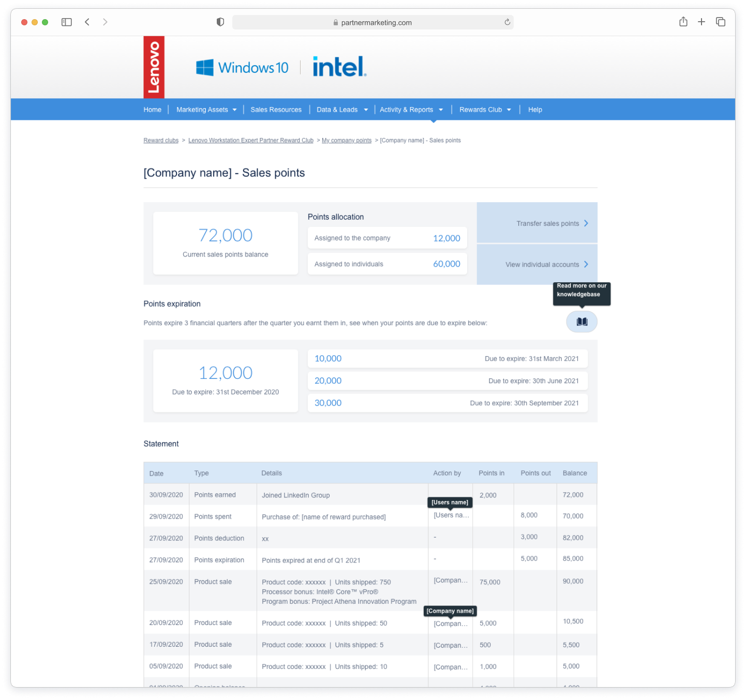Show the tab overview icon

pos(720,22)
